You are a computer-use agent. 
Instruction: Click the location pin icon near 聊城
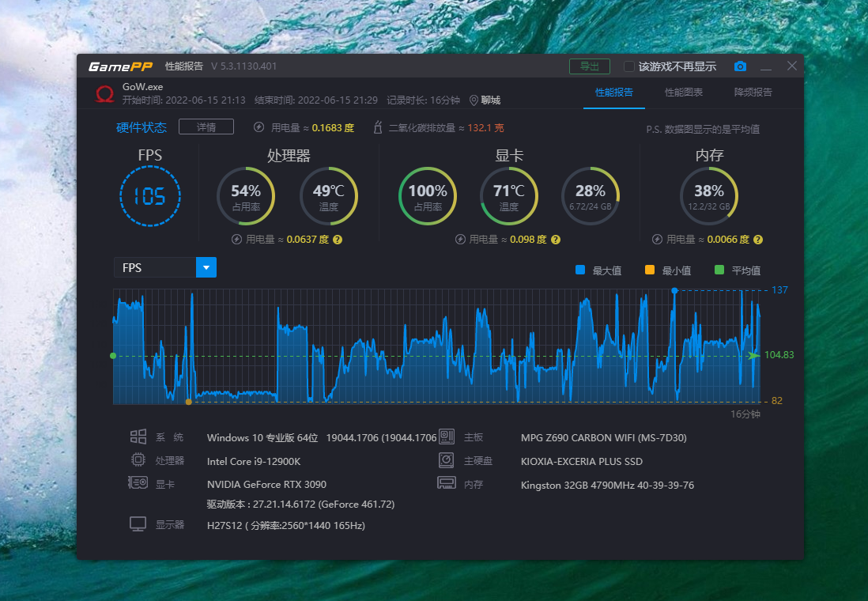474,100
